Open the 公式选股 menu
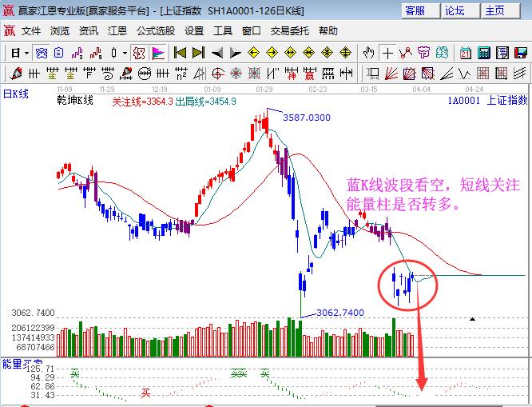The height and width of the screenshot is (407, 532). [156, 31]
